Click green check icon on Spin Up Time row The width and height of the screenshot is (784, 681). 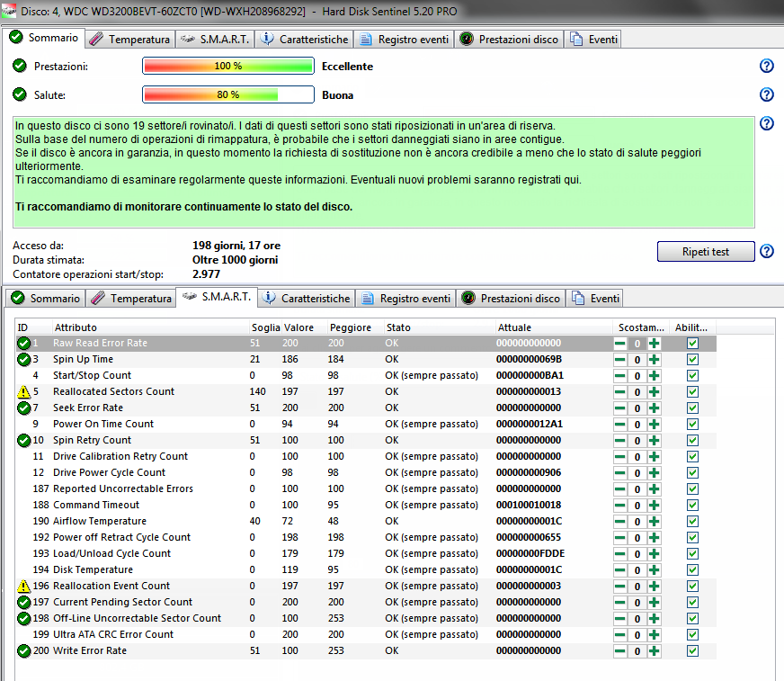(23, 359)
